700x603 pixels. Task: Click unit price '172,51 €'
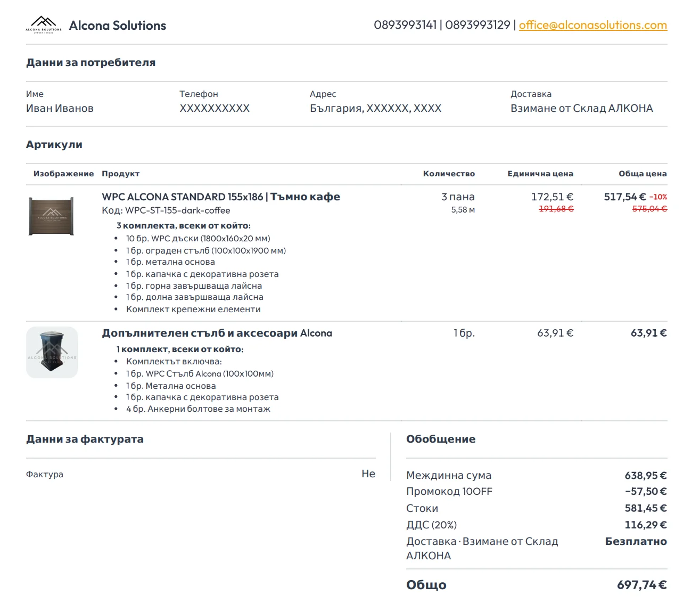[552, 197]
